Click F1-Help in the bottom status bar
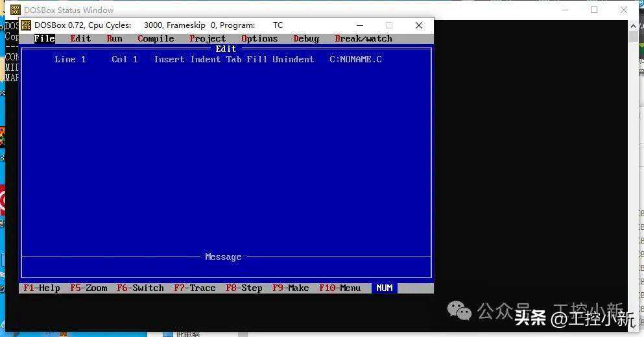The height and width of the screenshot is (337, 644). pos(42,288)
